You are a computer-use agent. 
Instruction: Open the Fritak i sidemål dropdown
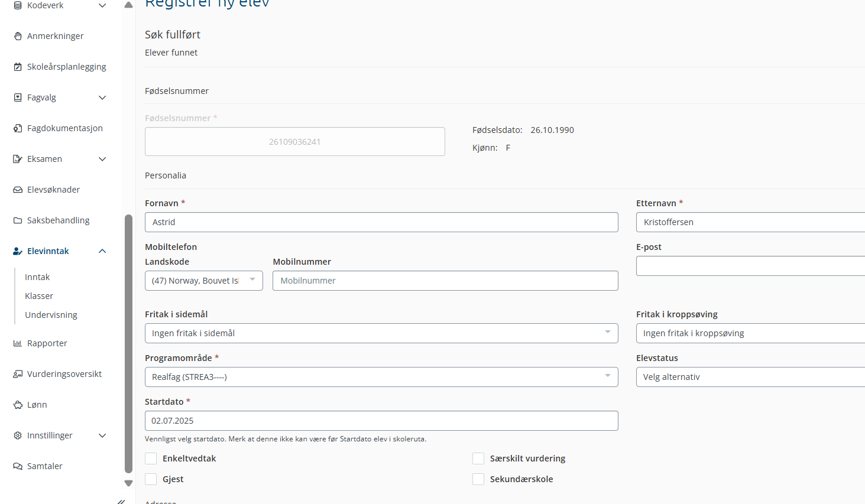point(381,333)
